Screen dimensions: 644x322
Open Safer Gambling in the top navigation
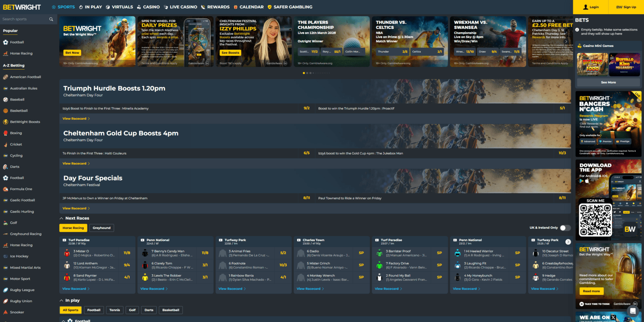(290, 7)
